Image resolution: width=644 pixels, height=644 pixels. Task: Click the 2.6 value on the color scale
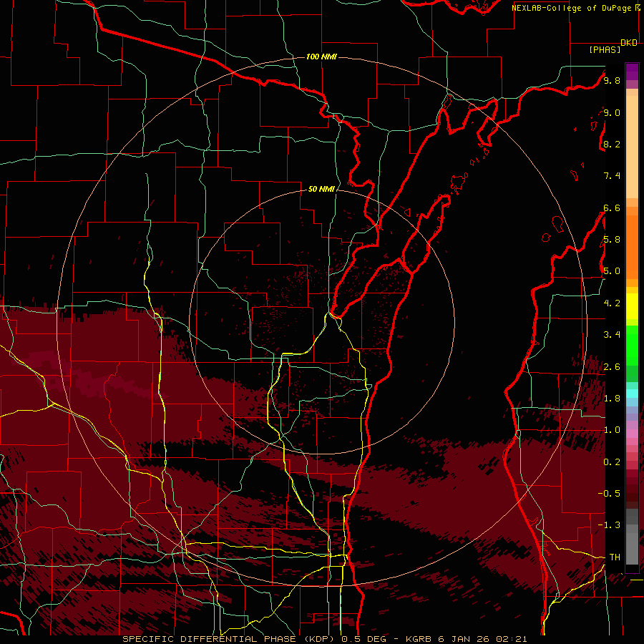(612, 367)
